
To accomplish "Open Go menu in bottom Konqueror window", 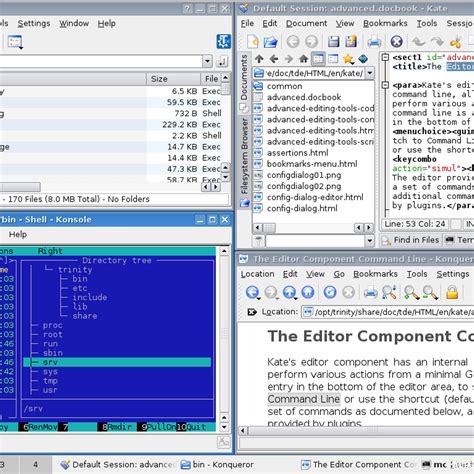I will click(339, 274).
